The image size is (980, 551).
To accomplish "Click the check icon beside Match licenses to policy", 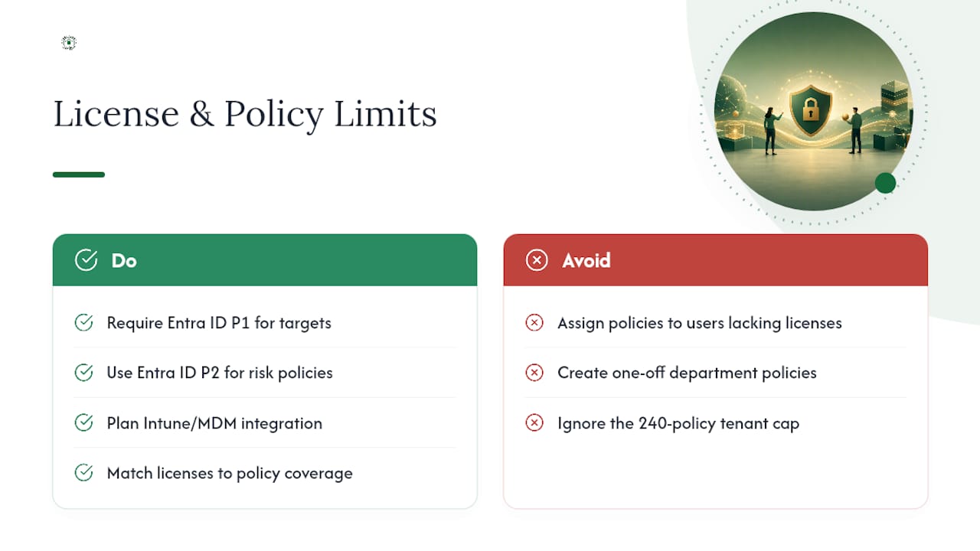I will click(83, 473).
